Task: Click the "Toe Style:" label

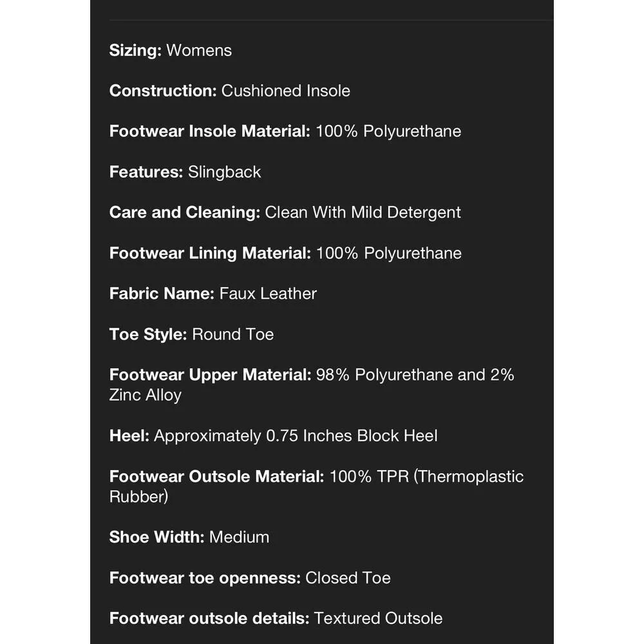Action: (148, 334)
